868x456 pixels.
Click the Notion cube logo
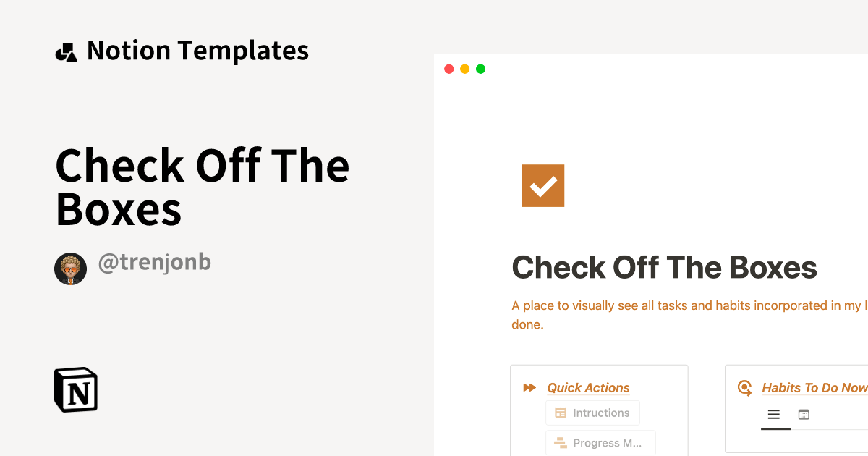(x=76, y=390)
